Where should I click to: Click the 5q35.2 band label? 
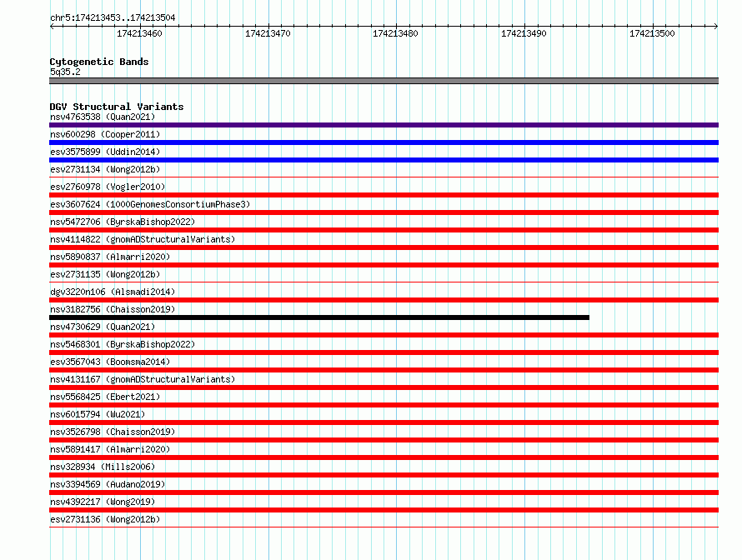(65, 72)
